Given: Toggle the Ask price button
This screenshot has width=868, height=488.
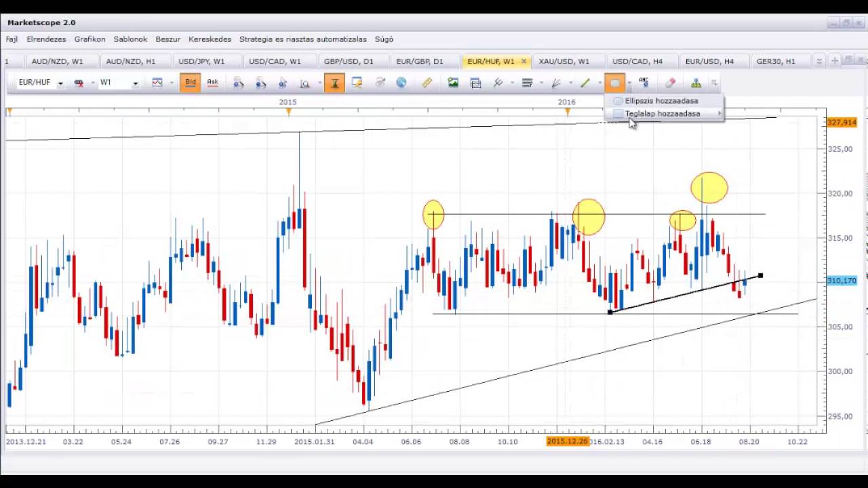Looking at the screenshot, I should pyautogui.click(x=212, y=83).
